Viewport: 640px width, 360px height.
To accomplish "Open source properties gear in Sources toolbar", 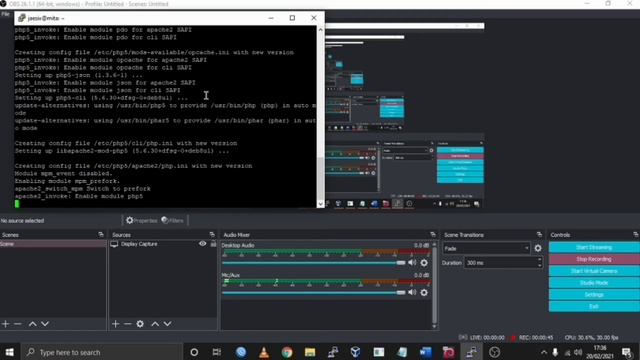I will tap(140, 324).
